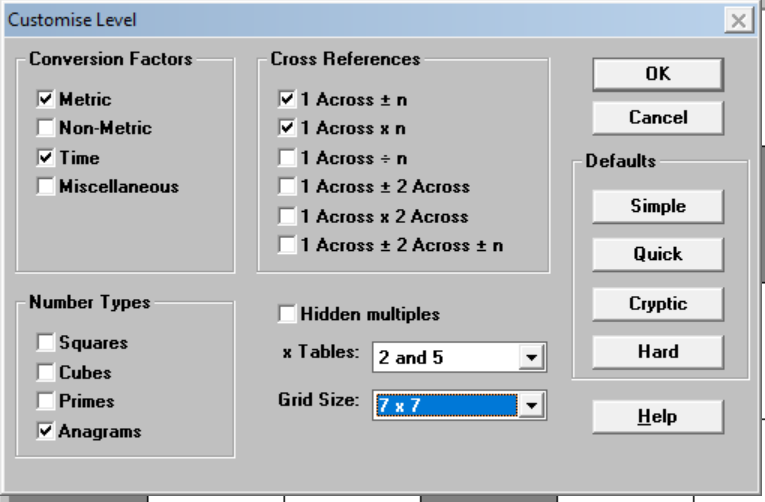Select the Hard default preset

tap(657, 351)
